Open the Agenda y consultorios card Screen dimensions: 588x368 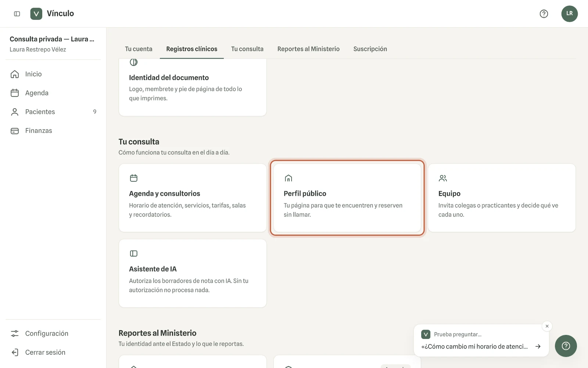(193, 198)
